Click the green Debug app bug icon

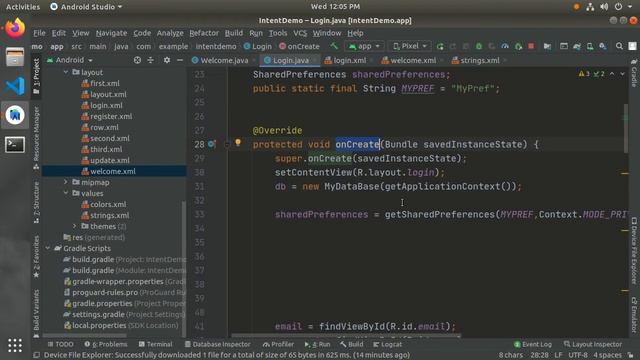(x=479, y=47)
